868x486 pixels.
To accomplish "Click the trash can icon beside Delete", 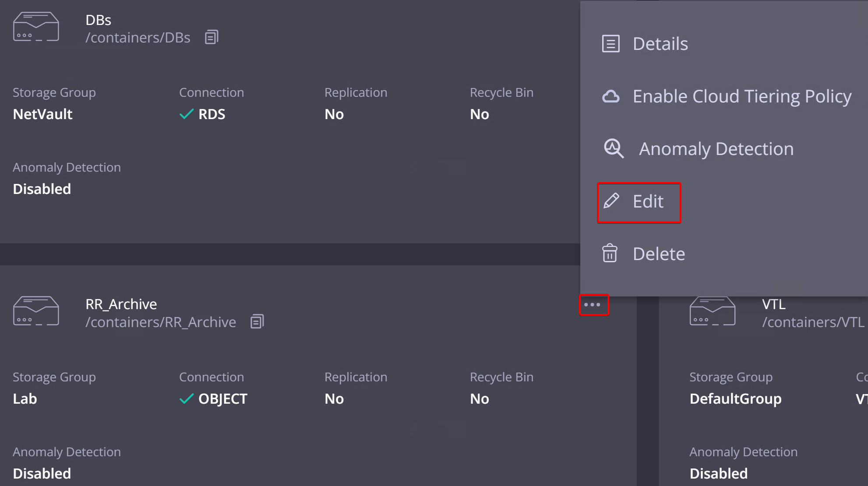I will tap(610, 254).
